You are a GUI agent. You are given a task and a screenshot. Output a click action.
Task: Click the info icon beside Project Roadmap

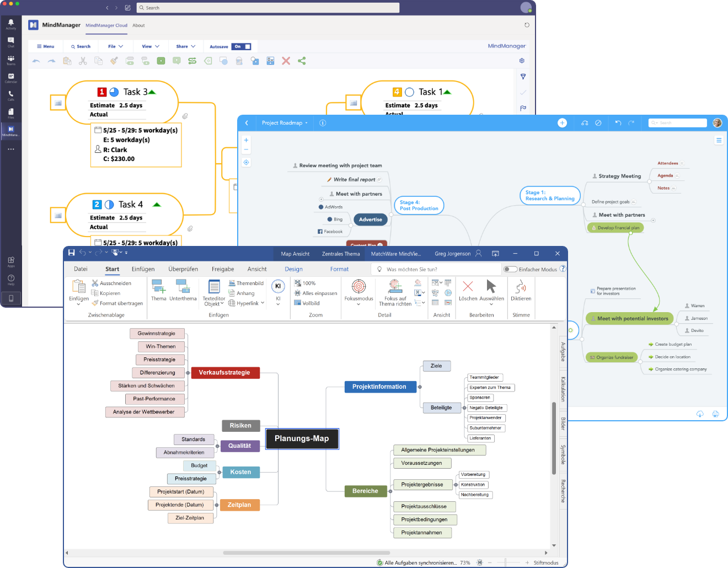[x=323, y=123]
